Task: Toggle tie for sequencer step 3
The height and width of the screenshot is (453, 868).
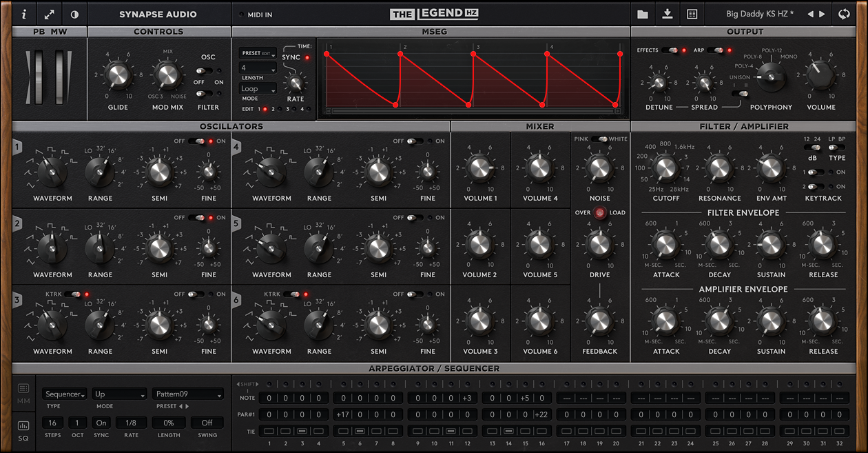Action: (x=302, y=431)
